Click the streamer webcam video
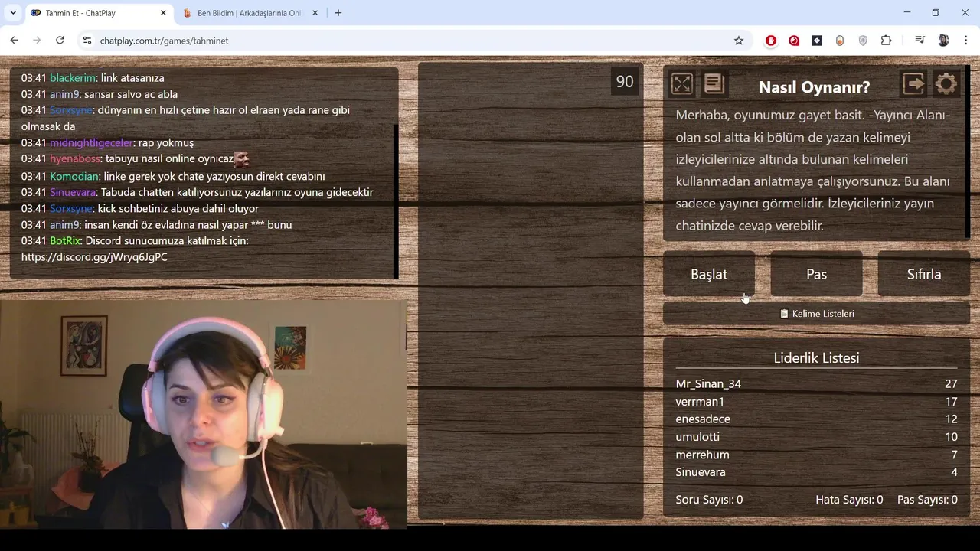 (x=204, y=413)
